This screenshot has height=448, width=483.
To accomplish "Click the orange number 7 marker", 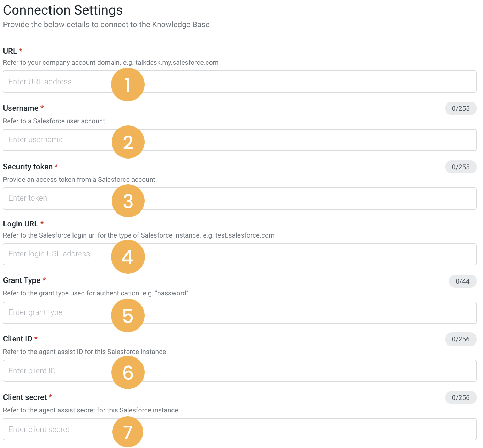I will (x=128, y=432).
